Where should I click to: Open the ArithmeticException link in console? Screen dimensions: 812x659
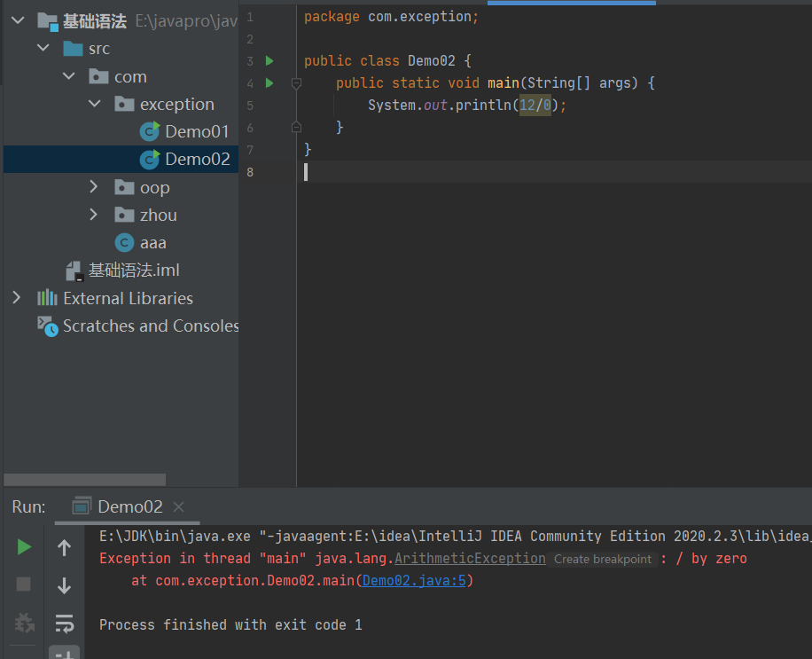click(x=470, y=559)
